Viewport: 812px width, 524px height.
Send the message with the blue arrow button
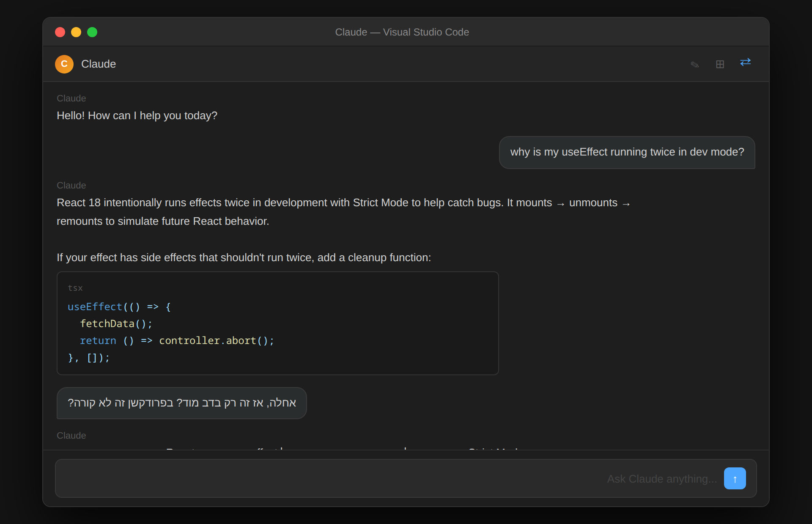[735, 478]
